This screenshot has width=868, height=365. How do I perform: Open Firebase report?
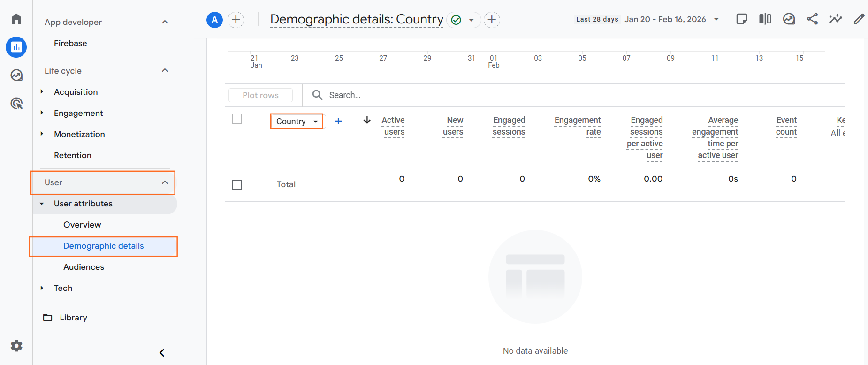(x=70, y=43)
